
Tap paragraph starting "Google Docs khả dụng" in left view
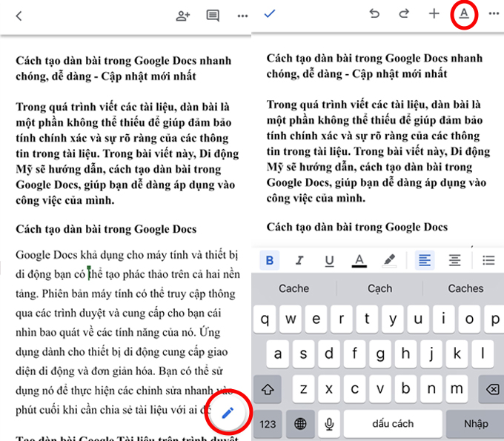click(127, 332)
